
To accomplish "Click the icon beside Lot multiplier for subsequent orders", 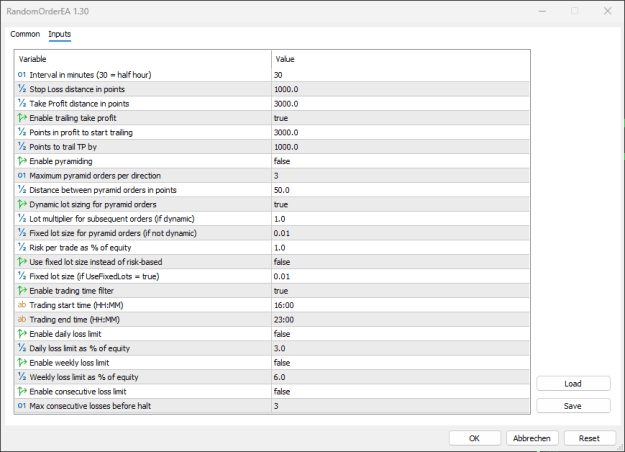I will point(22,218).
